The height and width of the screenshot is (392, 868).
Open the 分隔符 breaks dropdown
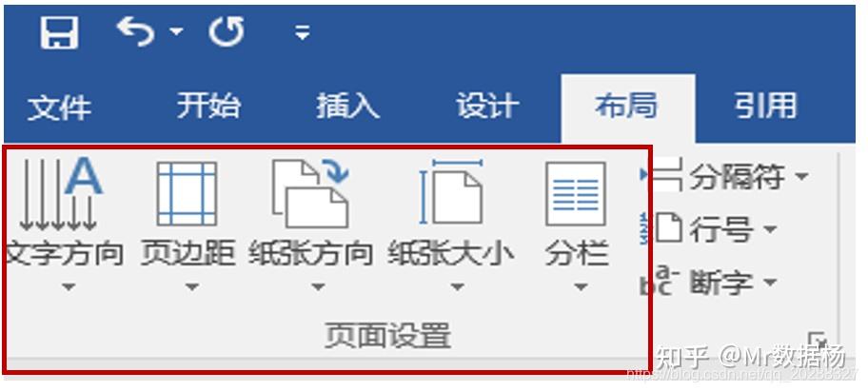click(724, 177)
